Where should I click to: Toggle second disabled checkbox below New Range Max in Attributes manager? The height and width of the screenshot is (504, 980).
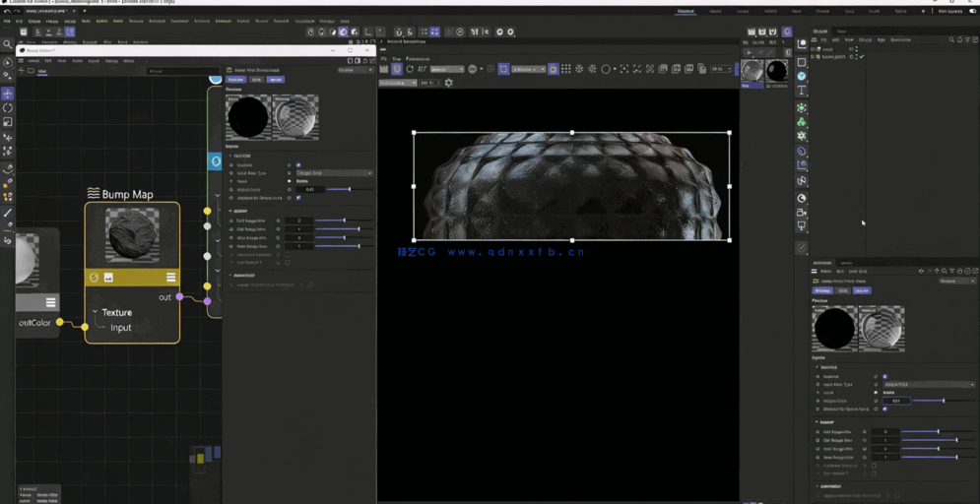point(873,473)
